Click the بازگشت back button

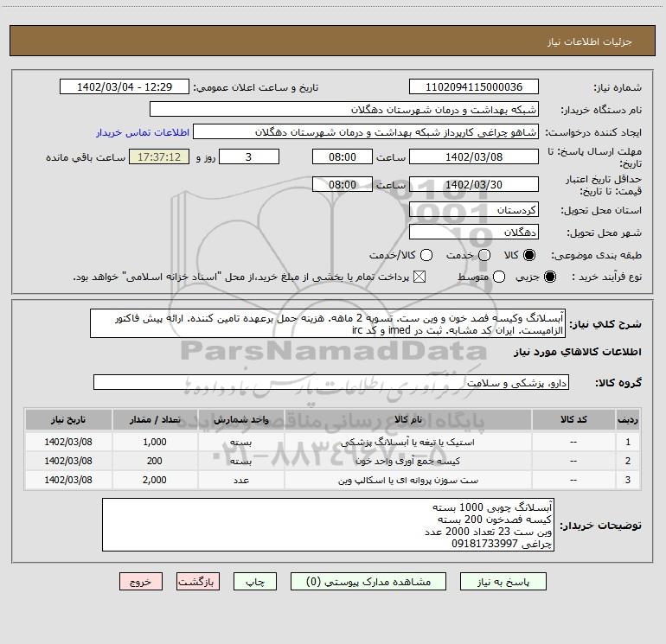click(198, 582)
